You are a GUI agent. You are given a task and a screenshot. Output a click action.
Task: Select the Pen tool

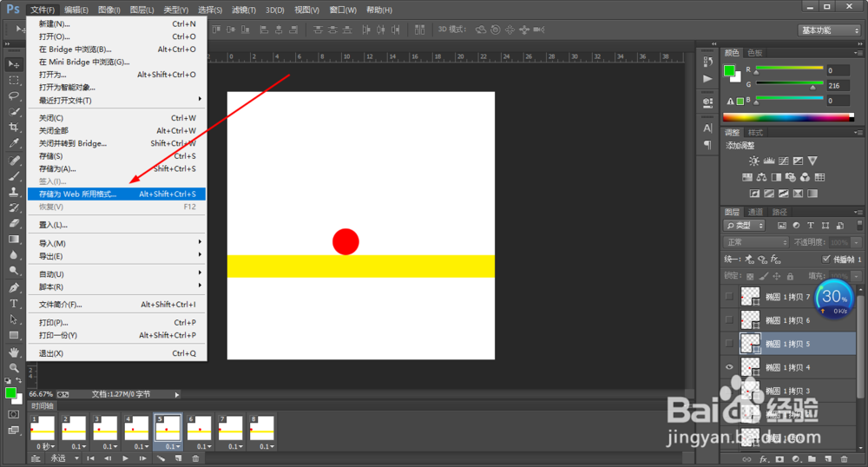coord(14,287)
